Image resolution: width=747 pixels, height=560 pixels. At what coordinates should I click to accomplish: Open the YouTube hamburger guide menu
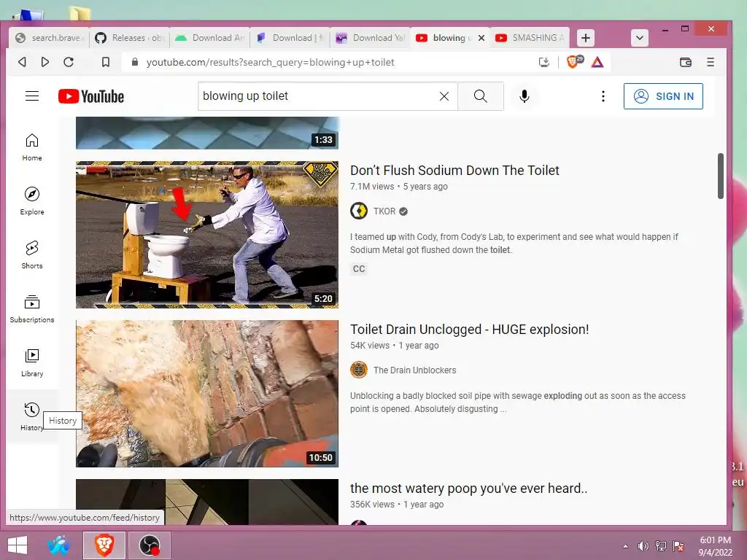tap(32, 96)
